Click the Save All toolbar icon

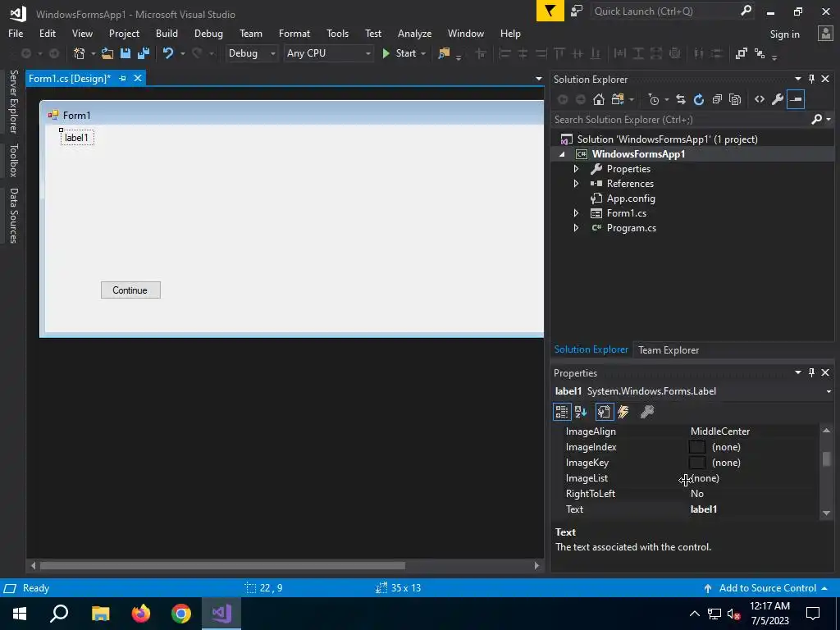click(x=144, y=53)
